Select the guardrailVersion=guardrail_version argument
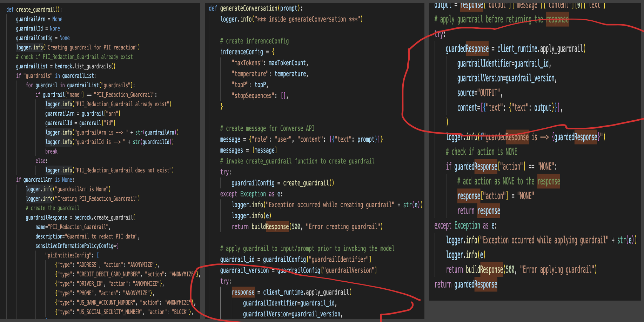Viewport: 644px width, 322px height. 507,78
